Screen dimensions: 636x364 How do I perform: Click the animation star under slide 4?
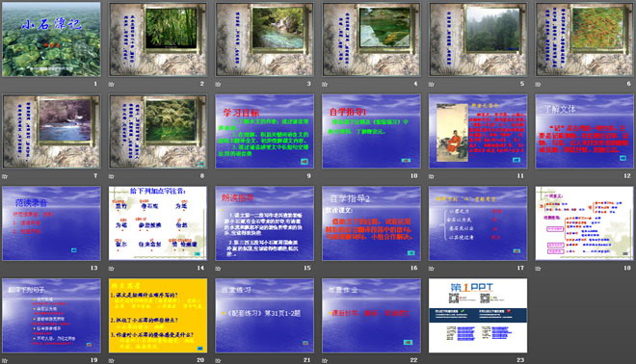[325, 85]
